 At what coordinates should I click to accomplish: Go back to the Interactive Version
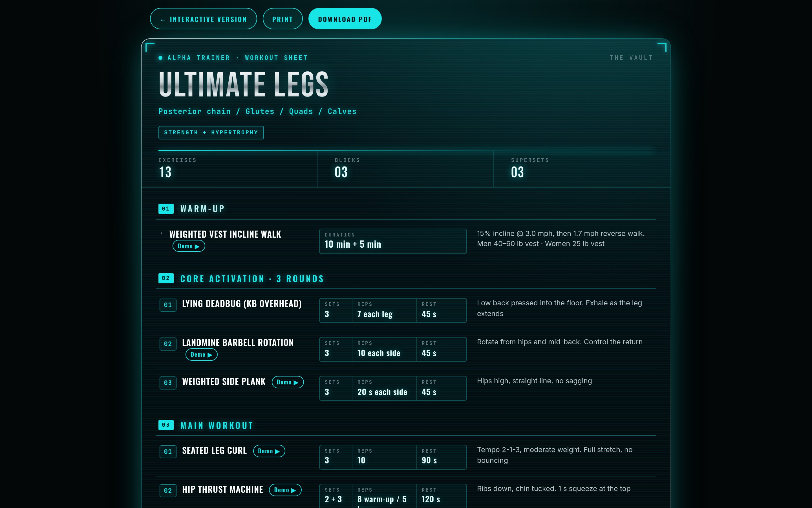203,19
